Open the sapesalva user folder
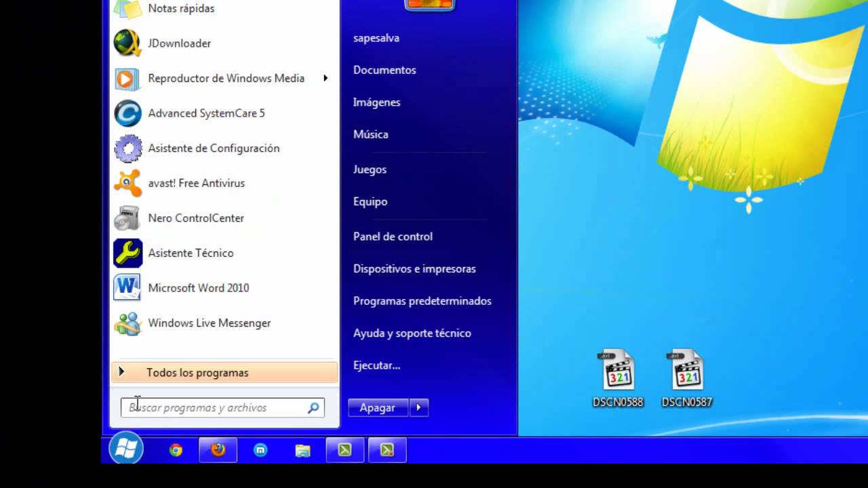The height and width of the screenshot is (488, 868). [x=376, y=38]
